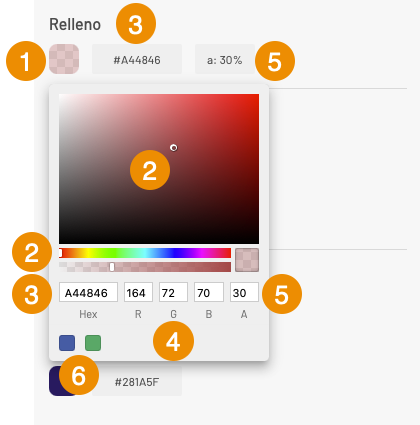
Task: Click the hue slider thumb at red
Action: 60,253
